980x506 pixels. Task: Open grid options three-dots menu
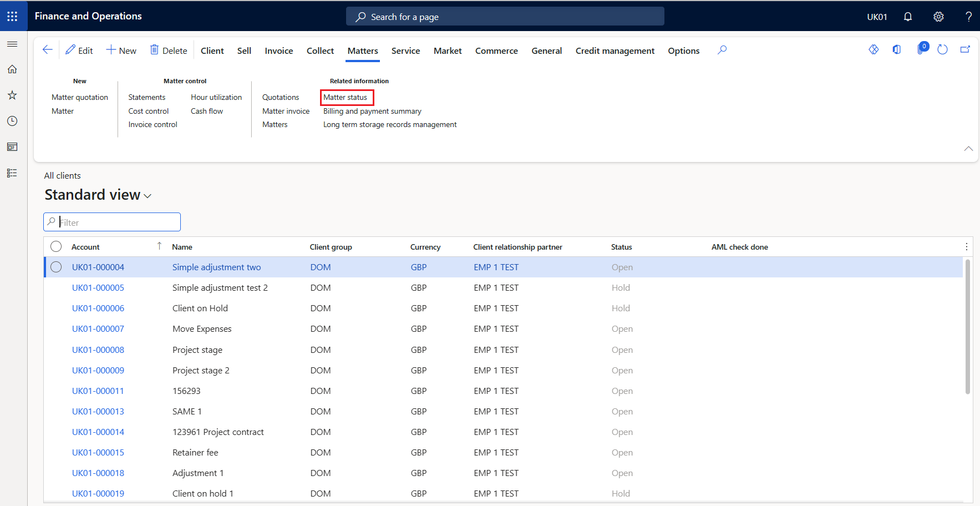(966, 247)
